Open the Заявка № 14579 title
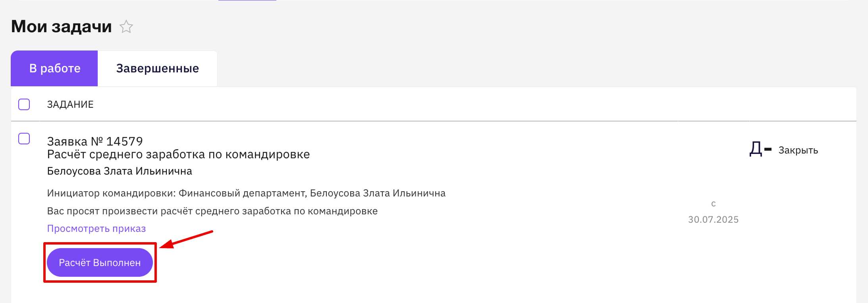 pyautogui.click(x=95, y=141)
